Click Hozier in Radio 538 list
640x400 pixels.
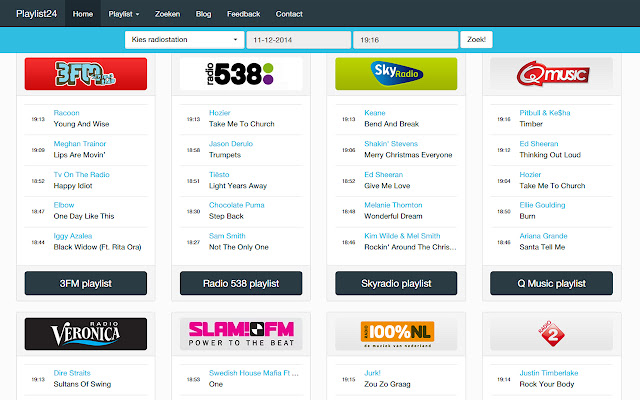[220, 113]
